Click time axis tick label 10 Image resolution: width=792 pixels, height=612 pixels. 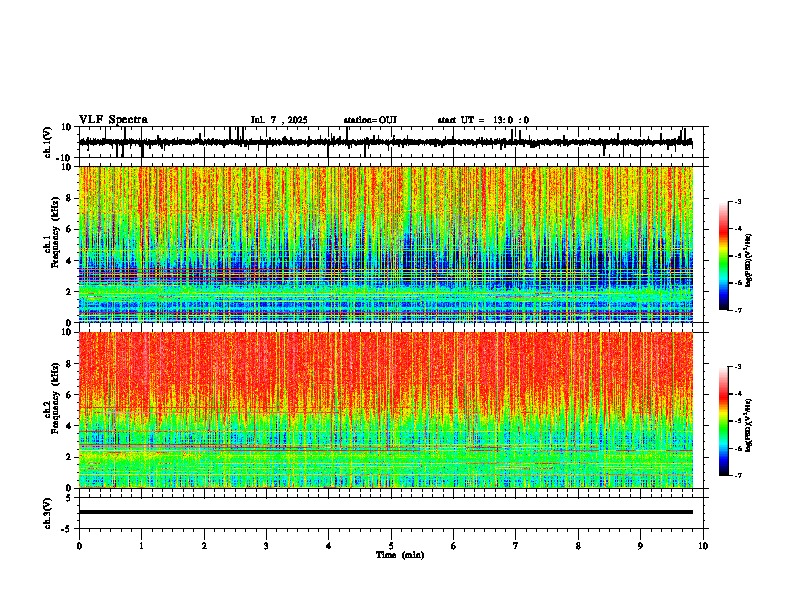703,546
